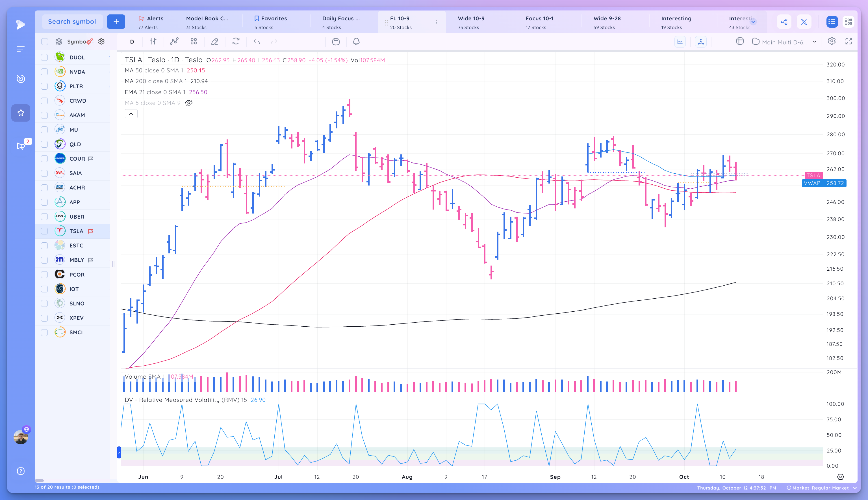The height and width of the screenshot is (500, 868).
Task: Click the user profile avatar
Action: tap(21, 437)
